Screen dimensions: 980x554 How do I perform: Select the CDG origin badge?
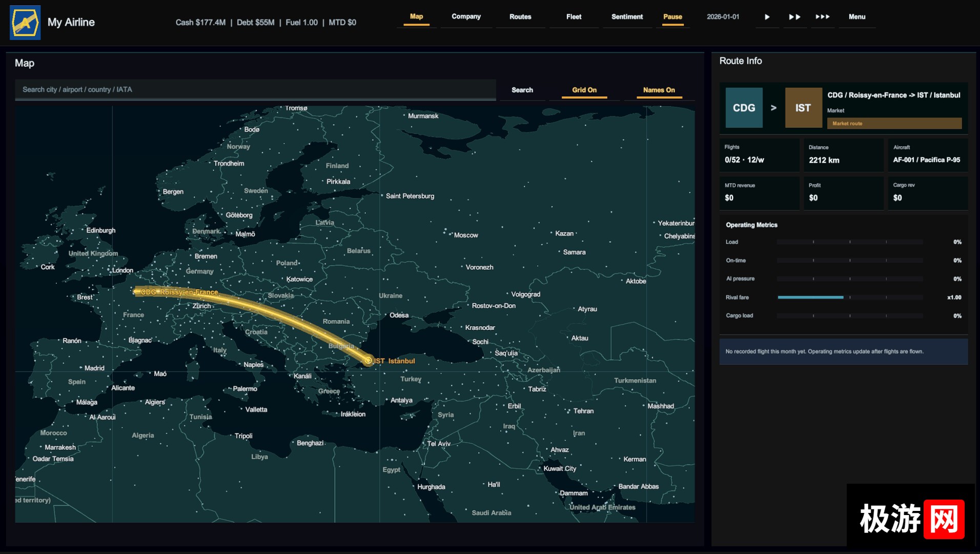pyautogui.click(x=744, y=108)
